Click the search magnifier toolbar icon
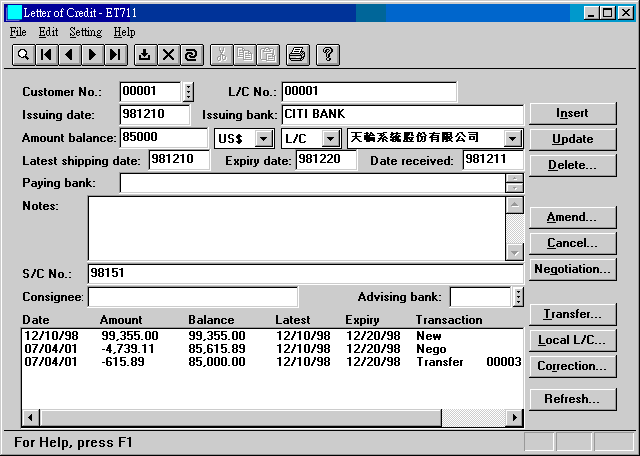Viewport: 640px width, 456px height. pos(22,55)
